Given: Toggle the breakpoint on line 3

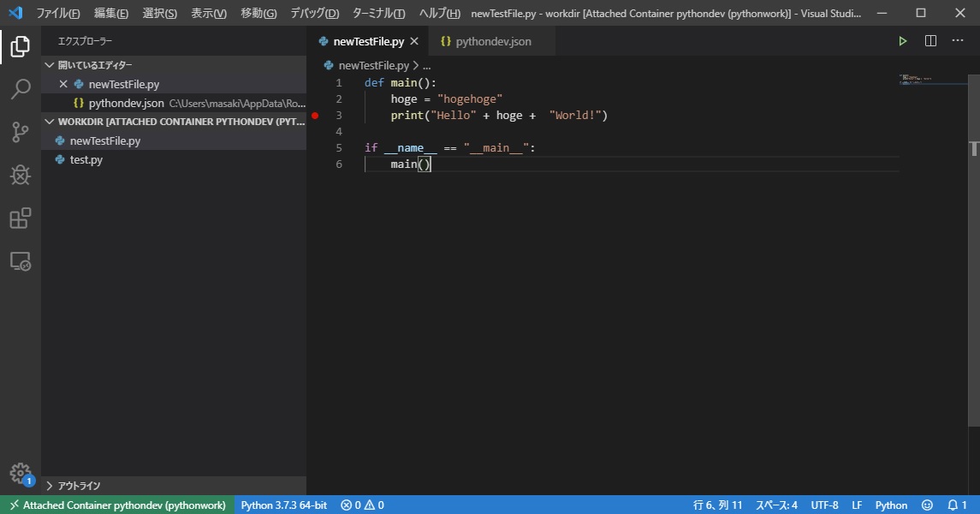Looking at the screenshot, I should click(x=314, y=115).
